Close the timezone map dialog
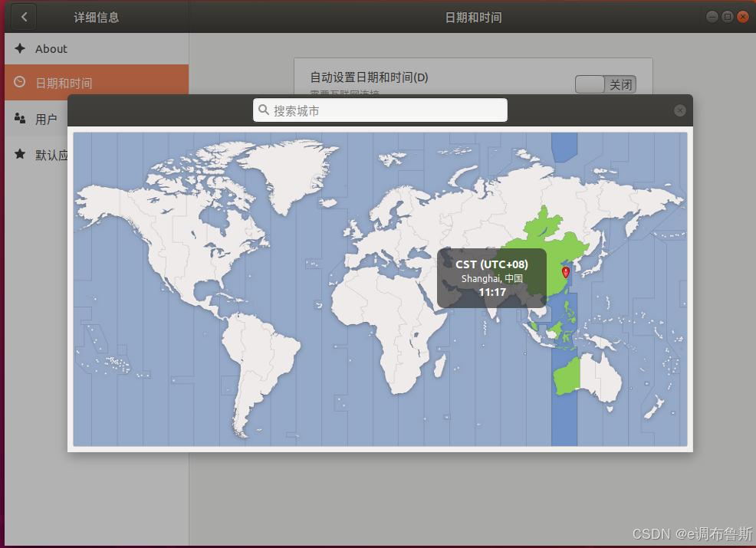 coord(679,110)
